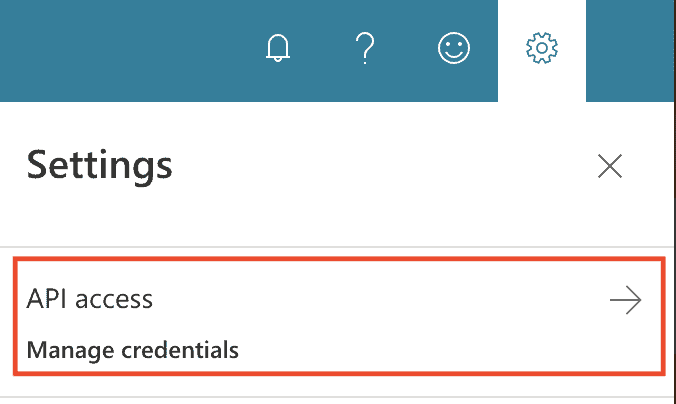Open the feedback smiley face
676x404 pixels.
tap(454, 48)
